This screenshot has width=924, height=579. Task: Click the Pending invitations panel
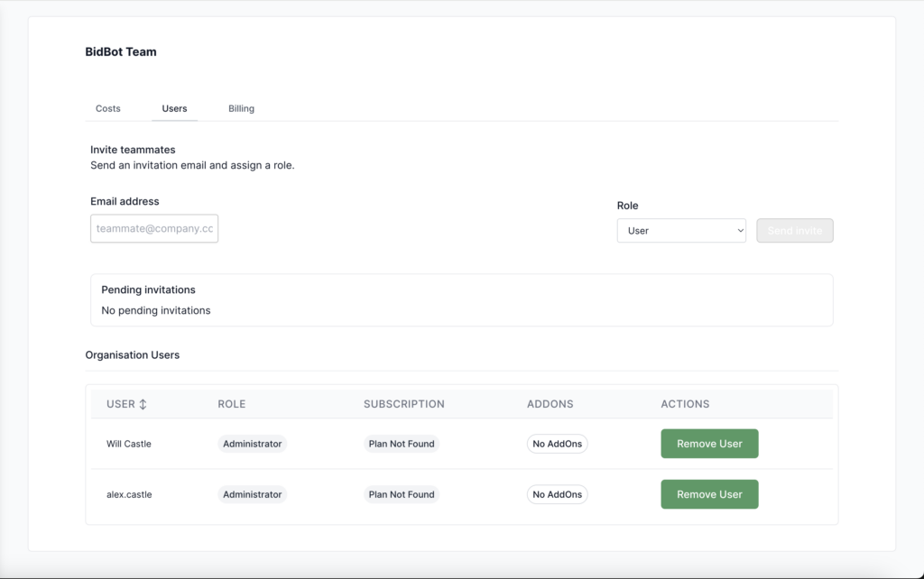pyautogui.click(x=461, y=300)
